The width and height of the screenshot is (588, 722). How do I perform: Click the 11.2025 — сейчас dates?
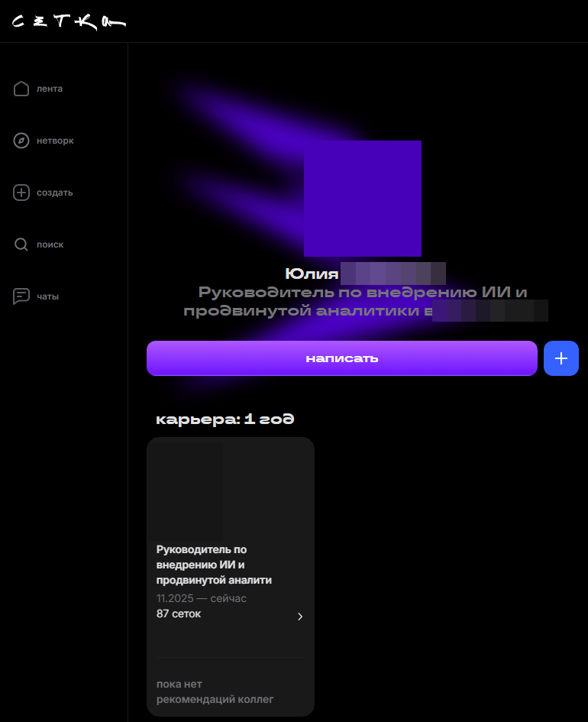pyautogui.click(x=202, y=598)
